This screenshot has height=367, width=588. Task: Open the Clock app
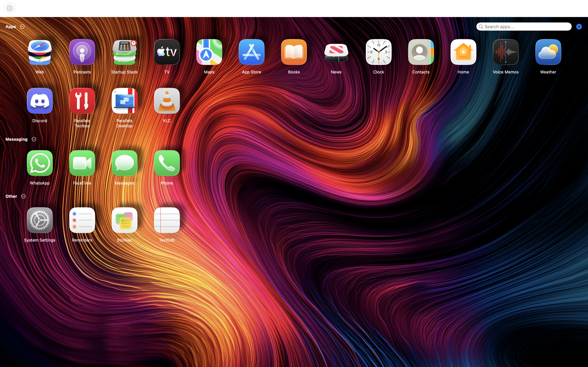tap(378, 52)
